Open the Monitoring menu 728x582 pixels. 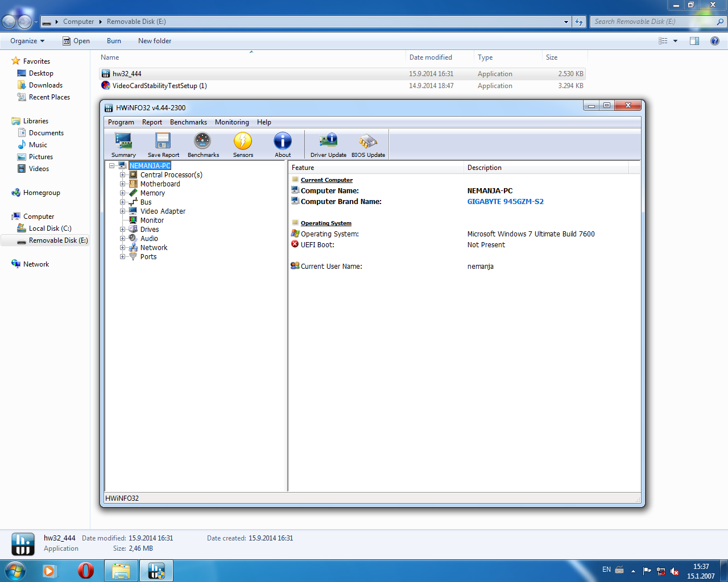[231, 122]
